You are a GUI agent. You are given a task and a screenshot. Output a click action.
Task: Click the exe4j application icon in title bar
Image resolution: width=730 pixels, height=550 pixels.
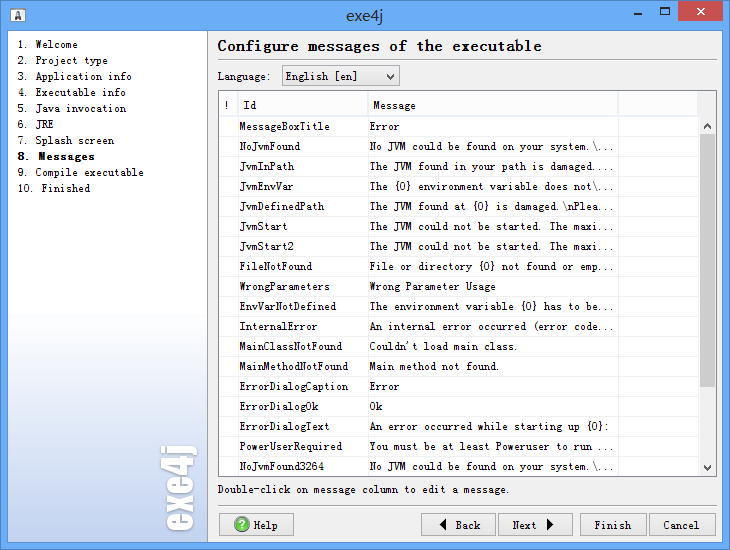(18, 15)
